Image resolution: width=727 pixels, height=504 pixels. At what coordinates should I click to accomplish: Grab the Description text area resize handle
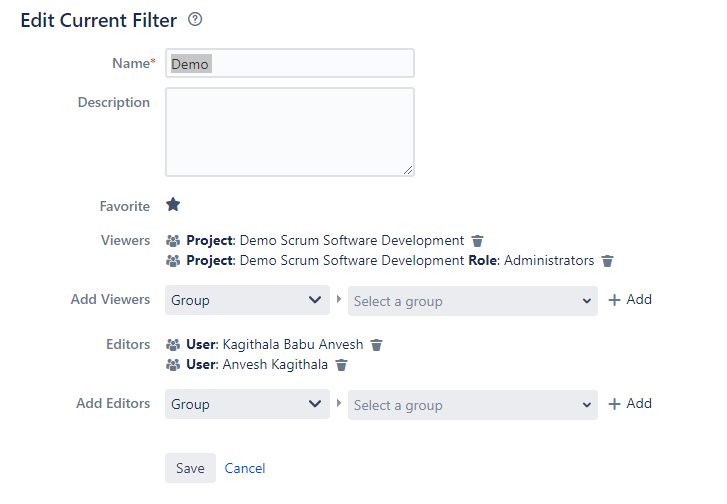tap(408, 170)
